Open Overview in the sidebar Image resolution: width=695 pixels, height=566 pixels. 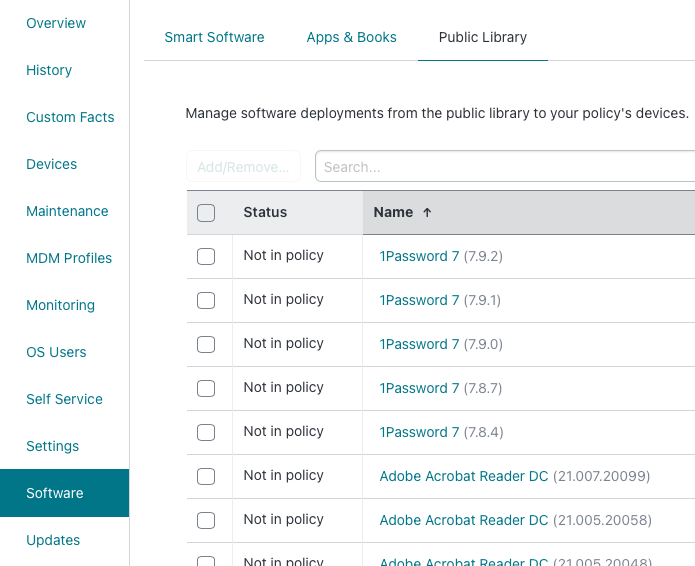(56, 23)
